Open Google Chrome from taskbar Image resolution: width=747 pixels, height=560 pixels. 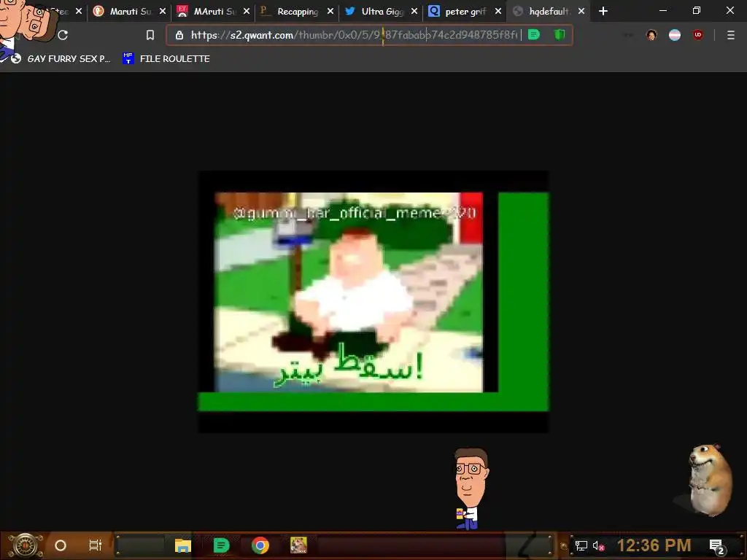pyautogui.click(x=260, y=545)
